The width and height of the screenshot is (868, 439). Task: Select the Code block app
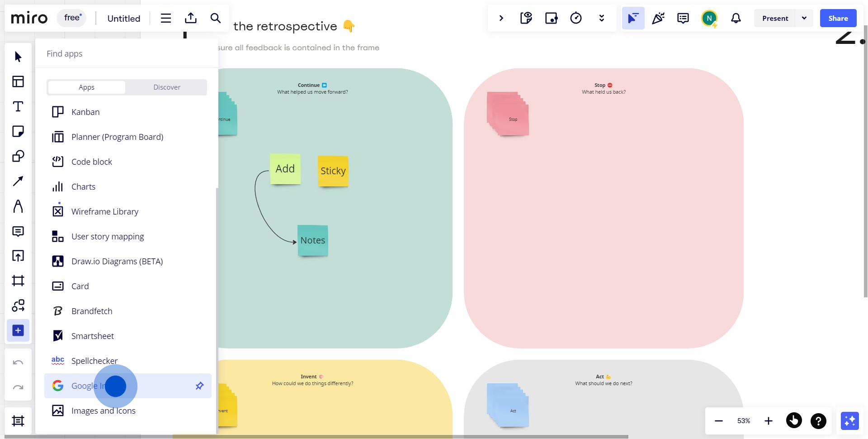(128, 162)
